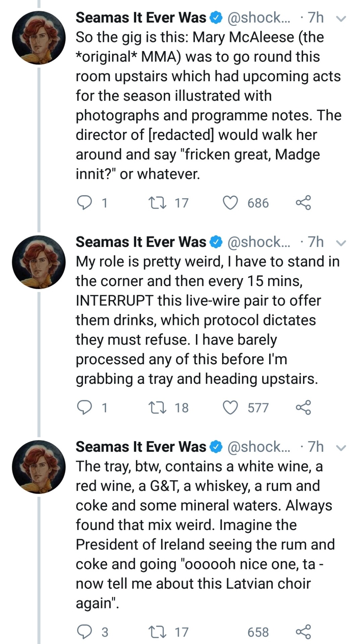Open profile avatar on the first tweet

39,38
